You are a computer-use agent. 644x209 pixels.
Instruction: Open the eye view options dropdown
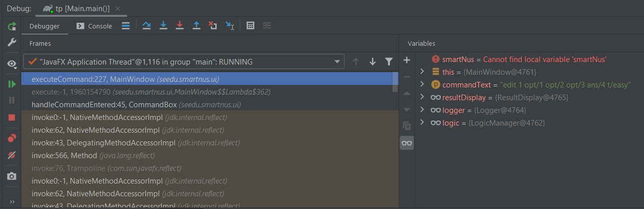(x=12, y=64)
